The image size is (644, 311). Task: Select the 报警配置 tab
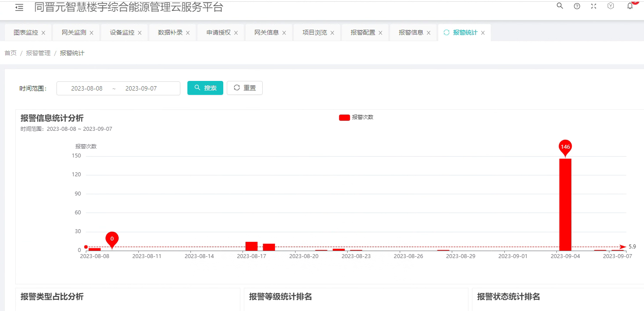click(x=363, y=32)
